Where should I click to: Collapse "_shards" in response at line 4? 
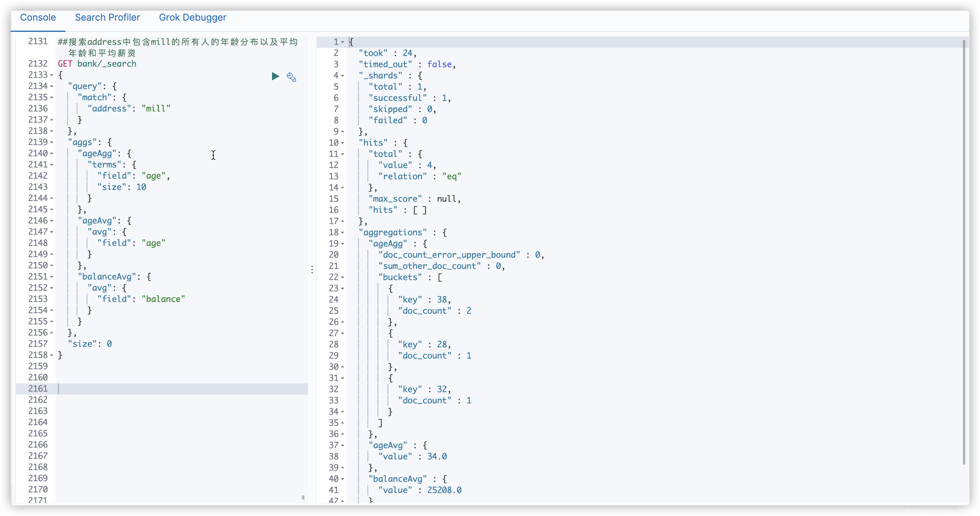(x=342, y=76)
